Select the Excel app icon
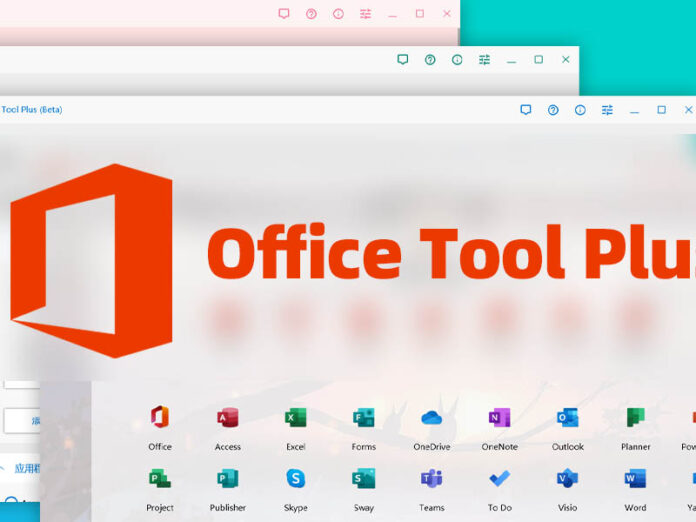The width and height of the screenshot is (696, 522). pos(296,418)
